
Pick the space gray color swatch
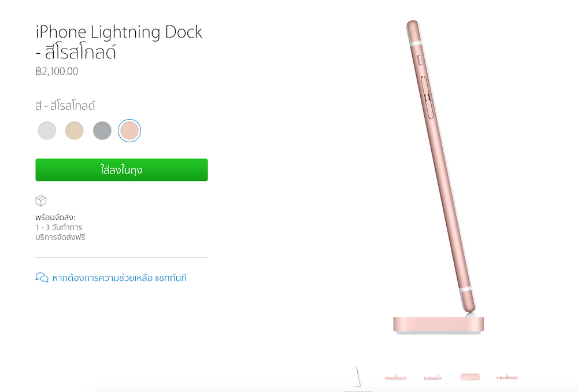pos(102,131)
